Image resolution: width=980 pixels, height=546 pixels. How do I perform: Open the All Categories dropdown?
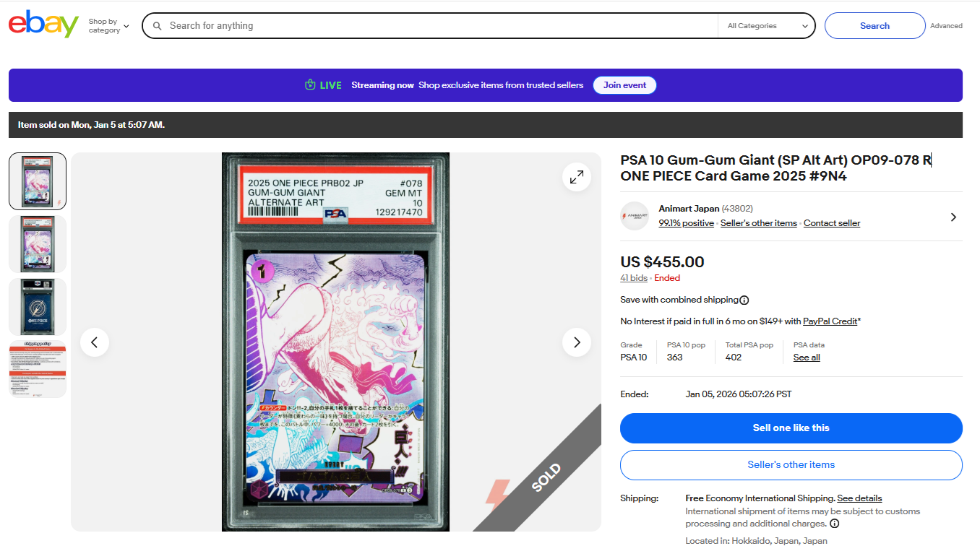(x=768, y=26)
